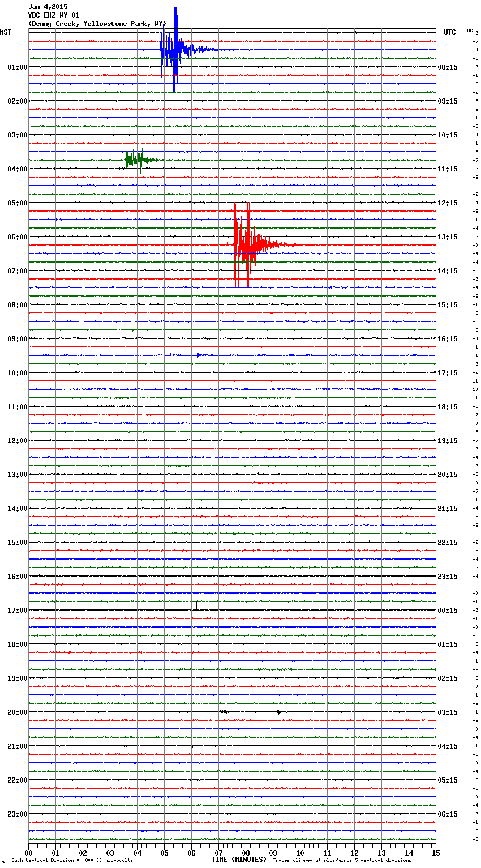Select the 02:00 MST time label
The width and height of the screenshot is (481, 868).
tap(17, 101)
